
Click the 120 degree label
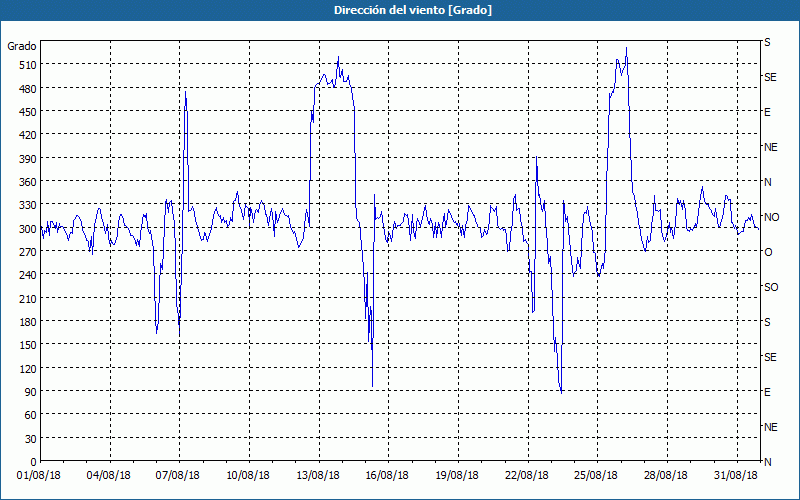[x=27, y=369]
